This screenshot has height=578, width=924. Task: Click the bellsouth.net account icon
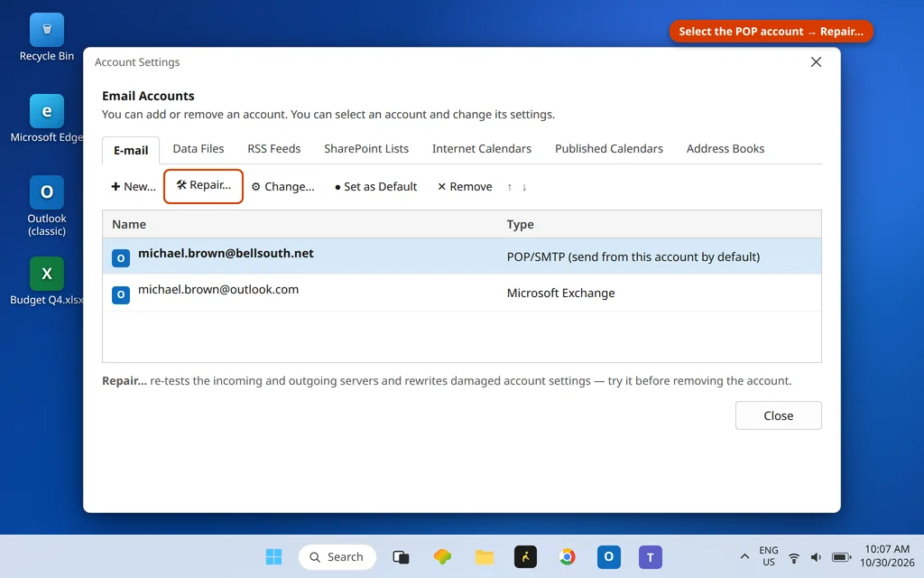(121, 257)
